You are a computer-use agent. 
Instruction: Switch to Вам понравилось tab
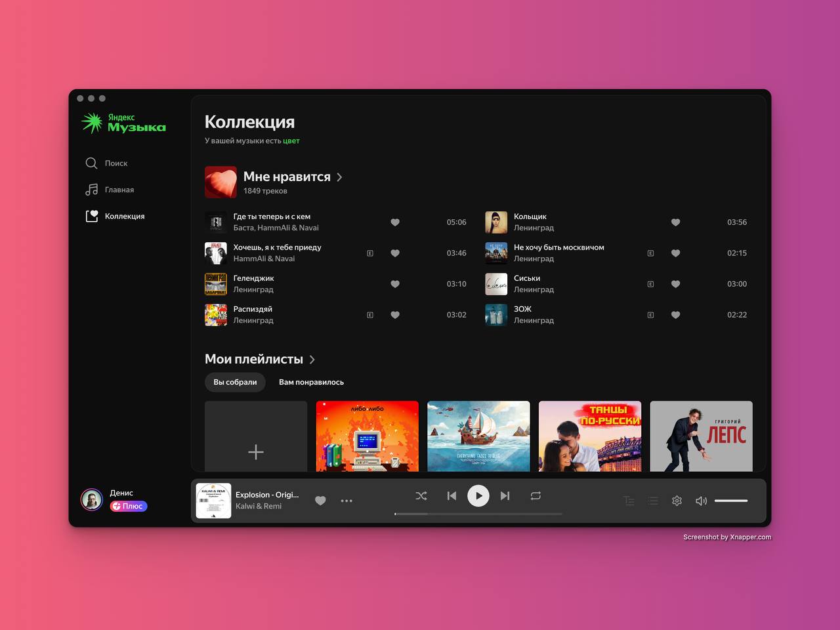pos(311,382)
